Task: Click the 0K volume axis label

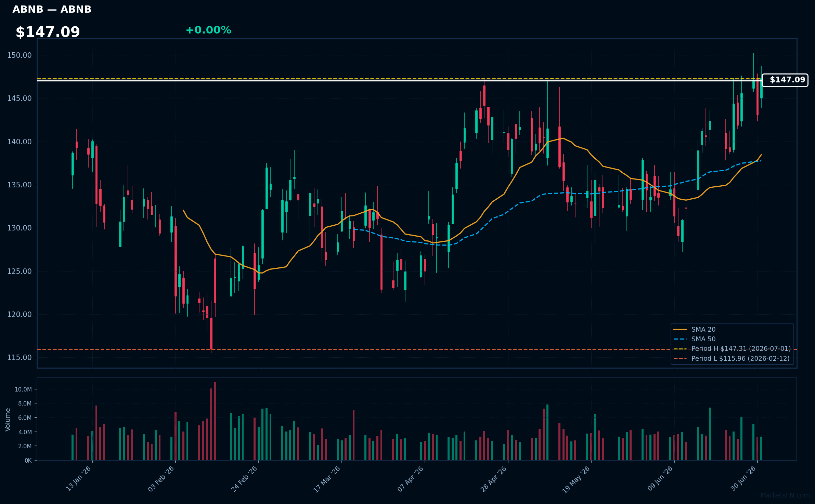Action: pos(28,461)
